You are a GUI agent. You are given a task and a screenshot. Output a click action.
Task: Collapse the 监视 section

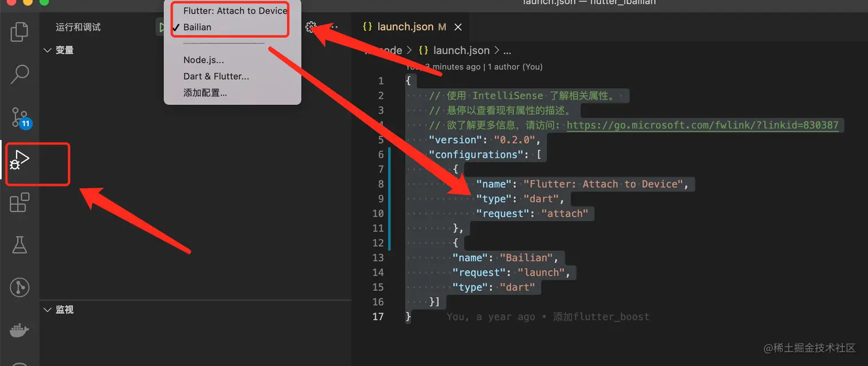tap(59, 310)
